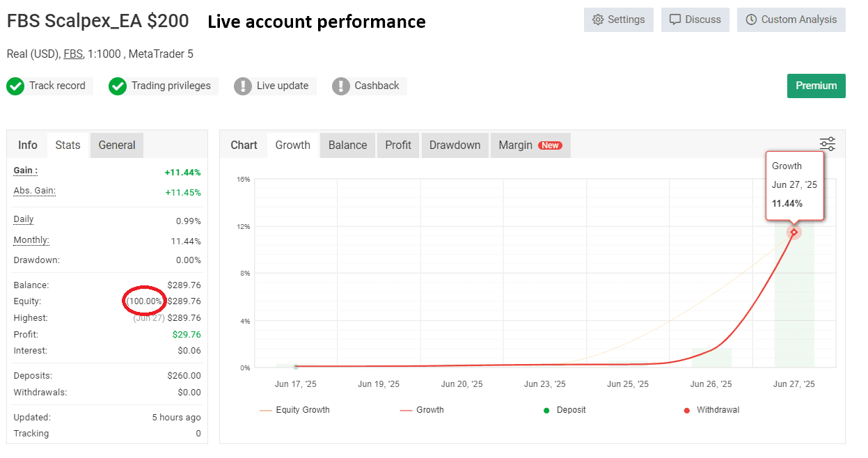Select the Balance chart tab
The width and height of the screenshot is (868, 458).
[347, 145]
